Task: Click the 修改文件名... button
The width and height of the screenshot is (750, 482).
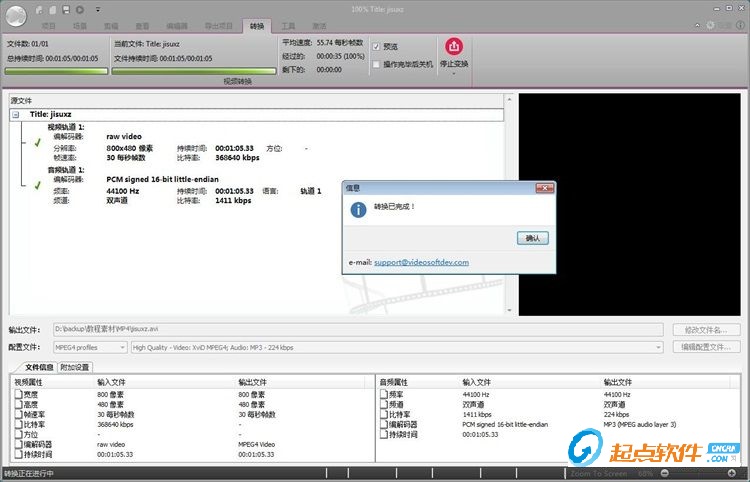Action: pos(706,330)
